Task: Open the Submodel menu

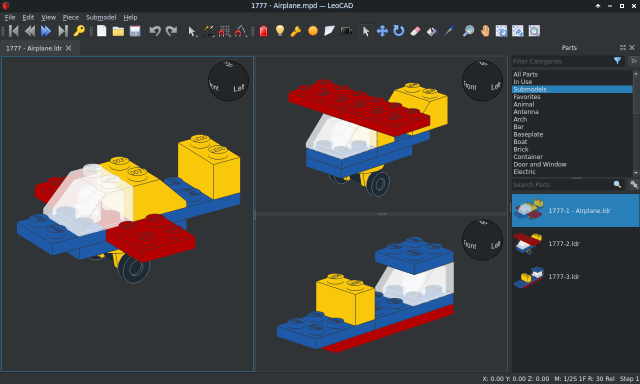Action: (101, 18)
